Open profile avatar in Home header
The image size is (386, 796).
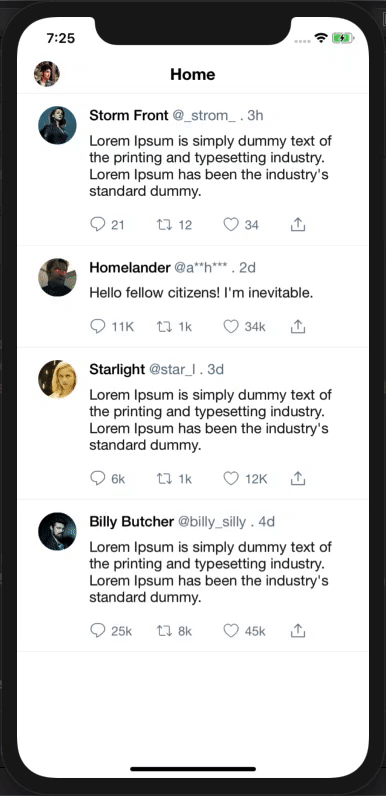(x=47, y=74)
